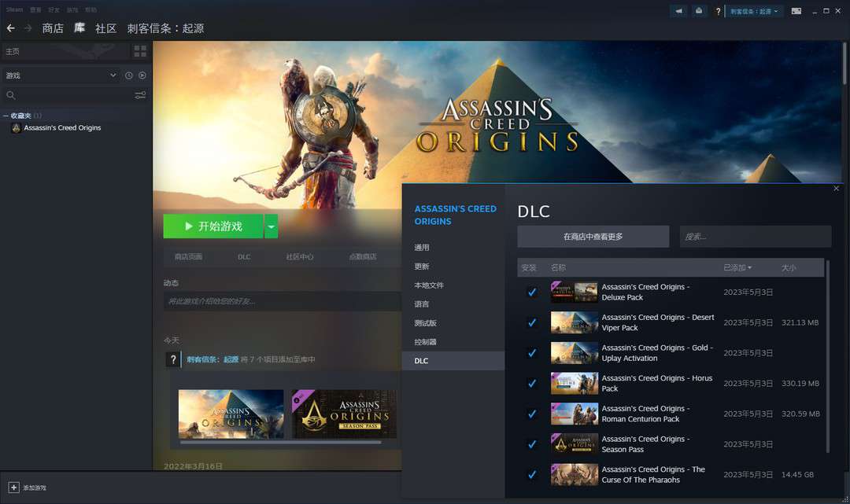
Task: Click the green 开始游戏 play button
Action: click(213, 226)
